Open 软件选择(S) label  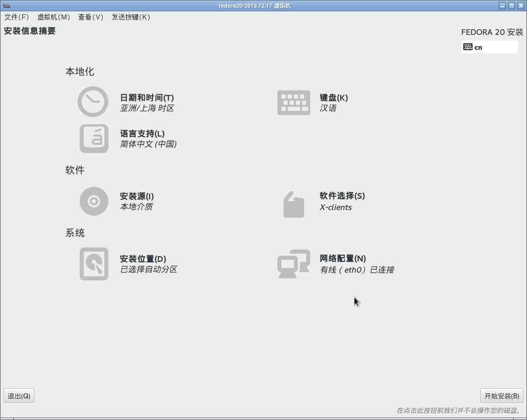point(342,196)
